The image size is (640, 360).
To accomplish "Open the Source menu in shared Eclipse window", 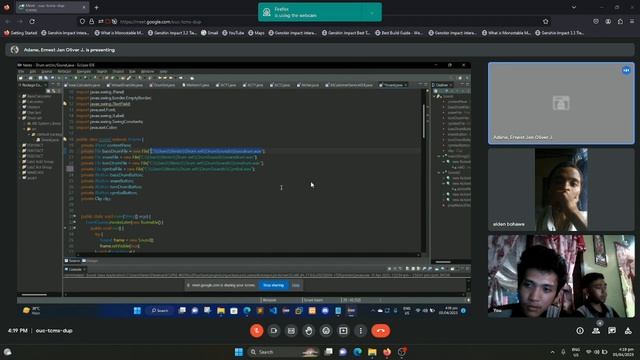I will [47, 71].
